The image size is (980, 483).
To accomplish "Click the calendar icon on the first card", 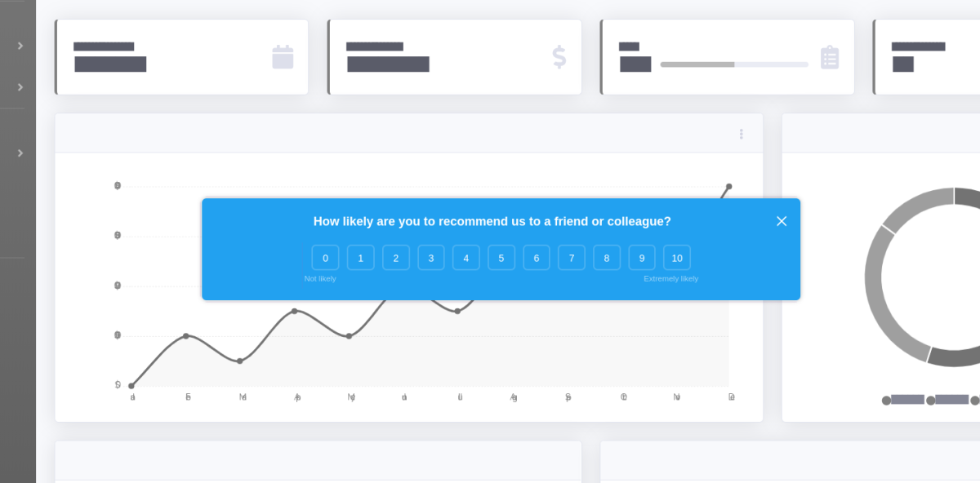I will coord(283,57).
